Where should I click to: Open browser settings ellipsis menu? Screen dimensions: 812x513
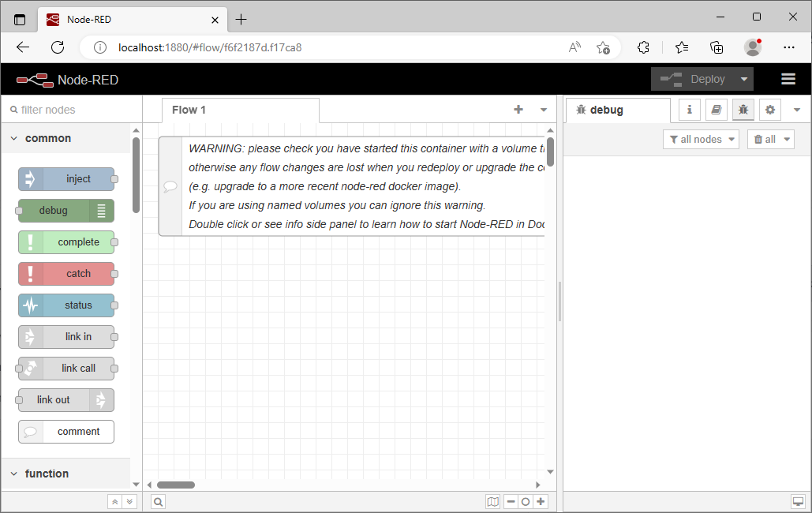point(788,47)
